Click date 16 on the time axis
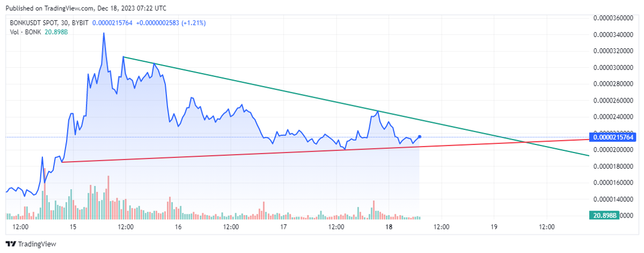The height and width of the screenshot is (253, 644). pos(179,227)
